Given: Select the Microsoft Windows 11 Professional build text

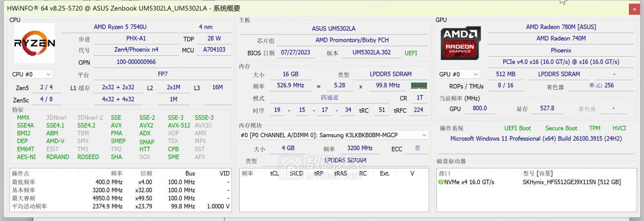Looking at the screenshot, I should pyautogui.click(x=536, y=139).
